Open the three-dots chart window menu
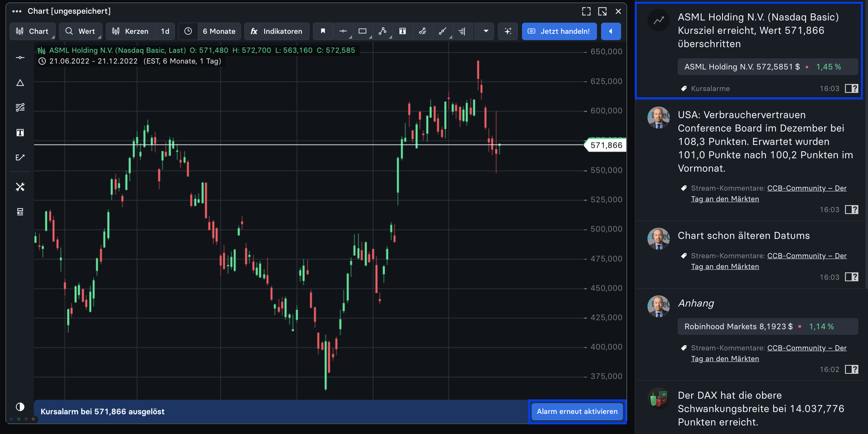 click(17, 11)
